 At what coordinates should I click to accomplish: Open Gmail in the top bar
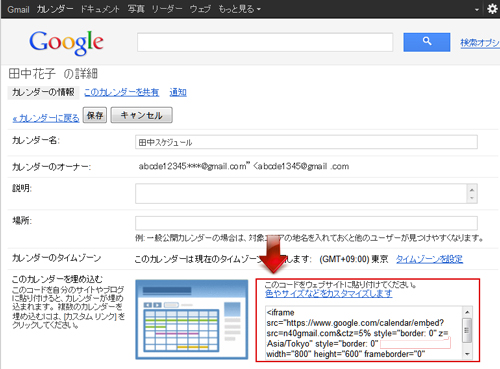pyautogui.click(x=18, y=9)
